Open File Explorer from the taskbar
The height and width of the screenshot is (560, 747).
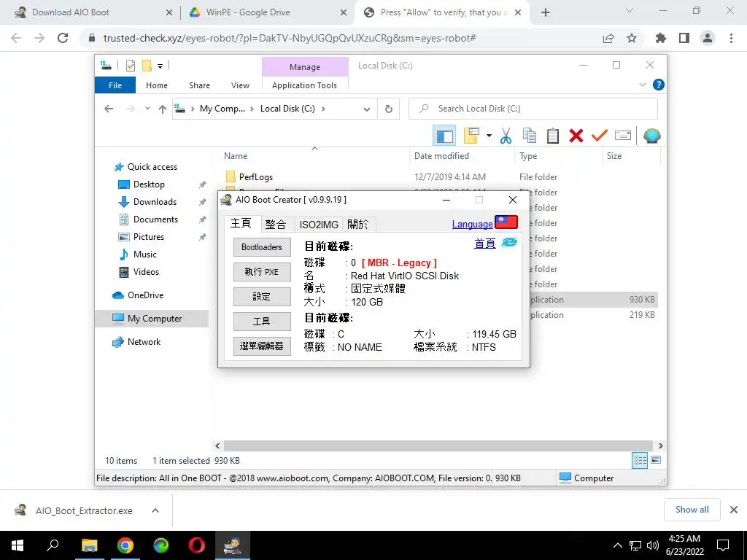point(89,545)
